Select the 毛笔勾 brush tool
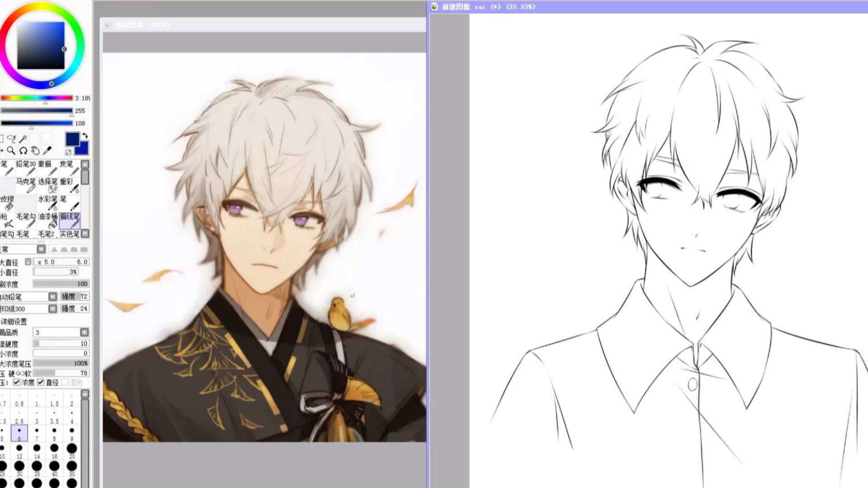This screenshot has width=868, height=488. [26, 221]
